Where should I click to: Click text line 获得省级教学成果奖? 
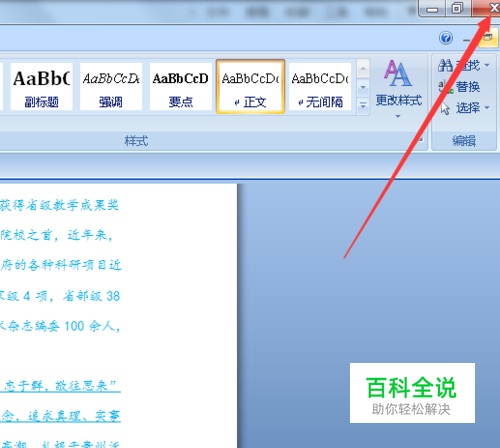(59, 205)
